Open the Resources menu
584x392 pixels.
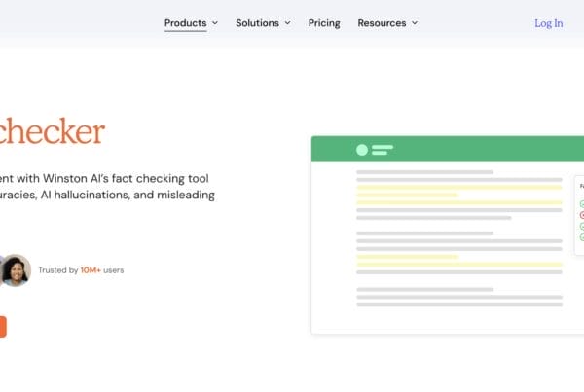382,23
